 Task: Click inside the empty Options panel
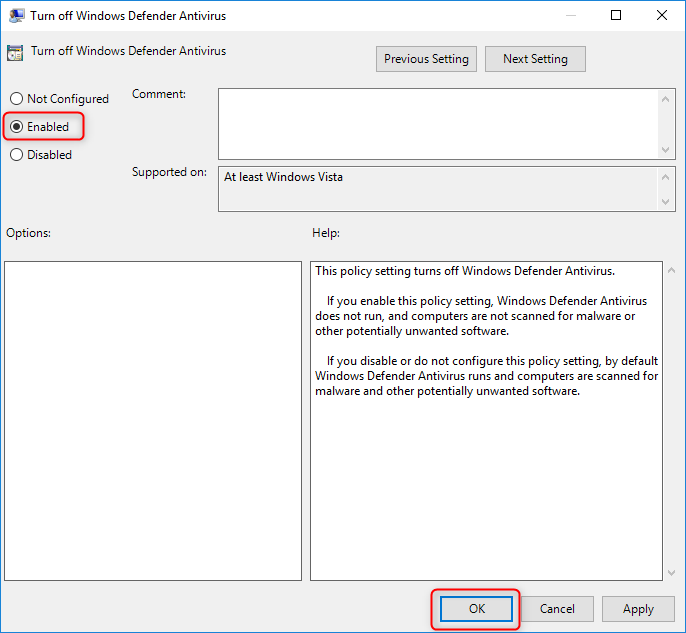coord(153,420)
